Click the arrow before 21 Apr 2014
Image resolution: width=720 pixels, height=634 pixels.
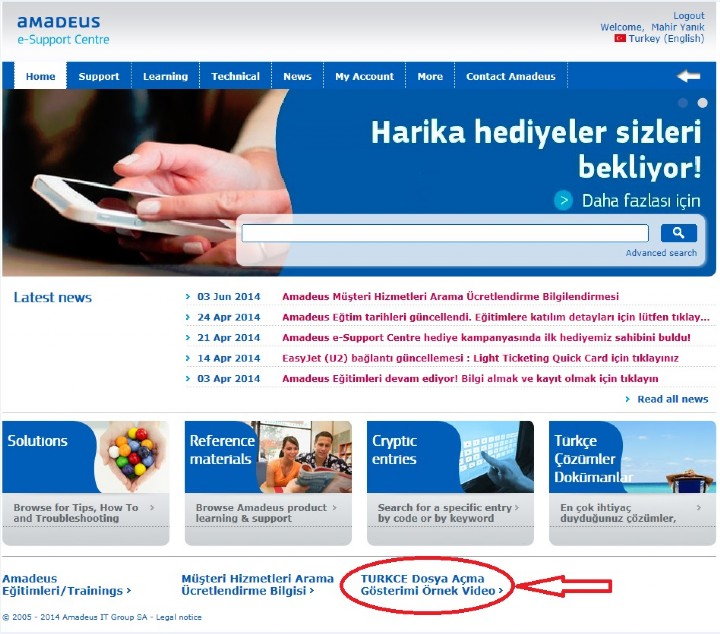pos(188,337)
